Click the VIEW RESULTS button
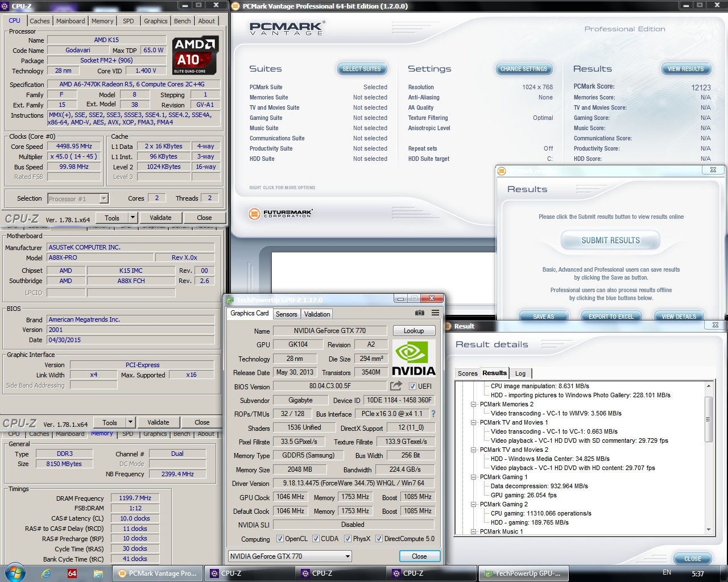 coord(685,69)
